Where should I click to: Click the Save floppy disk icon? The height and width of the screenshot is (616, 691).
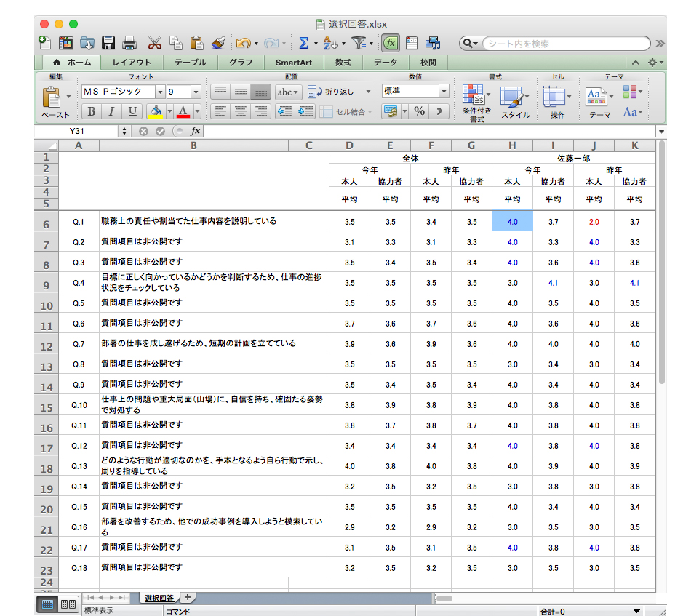108,43
